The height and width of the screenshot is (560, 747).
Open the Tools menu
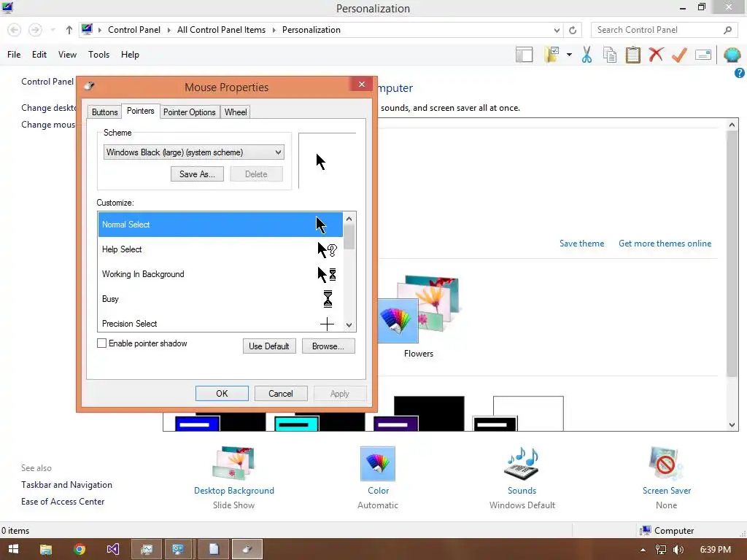[x=98, y=55]
